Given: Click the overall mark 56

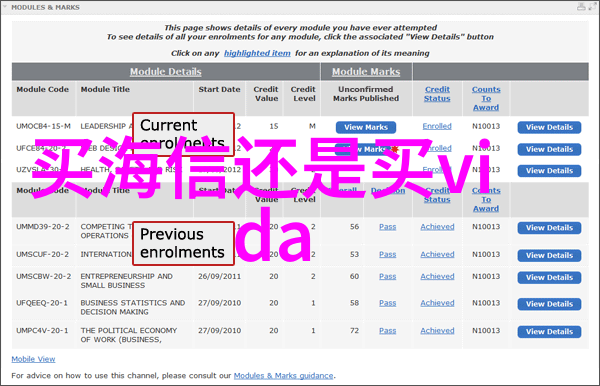Looking at the screenshot, I should point(354,227).
